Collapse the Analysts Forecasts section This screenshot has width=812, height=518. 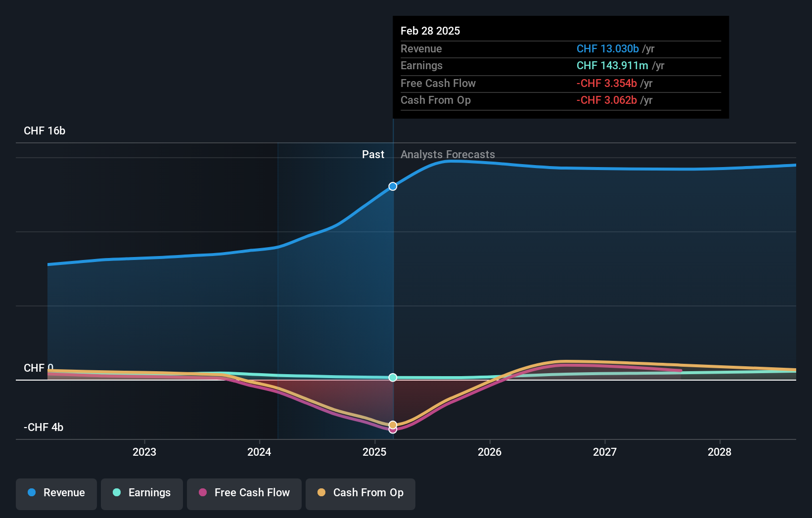coord(448,154)
